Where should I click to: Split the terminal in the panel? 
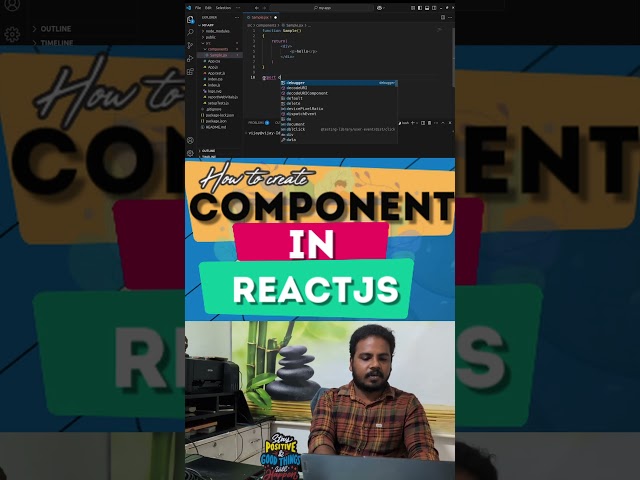pyautogui.click(x=423, y=123)
